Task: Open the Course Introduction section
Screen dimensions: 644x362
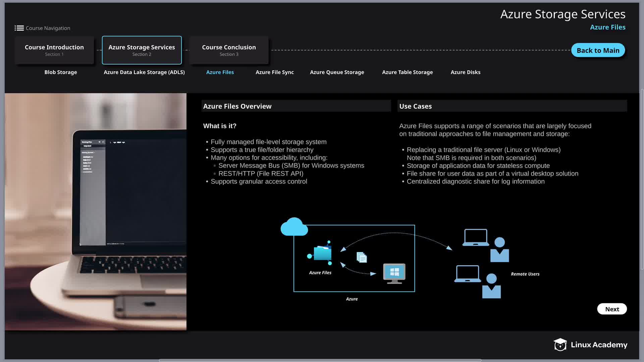Action: click(54, 50)
